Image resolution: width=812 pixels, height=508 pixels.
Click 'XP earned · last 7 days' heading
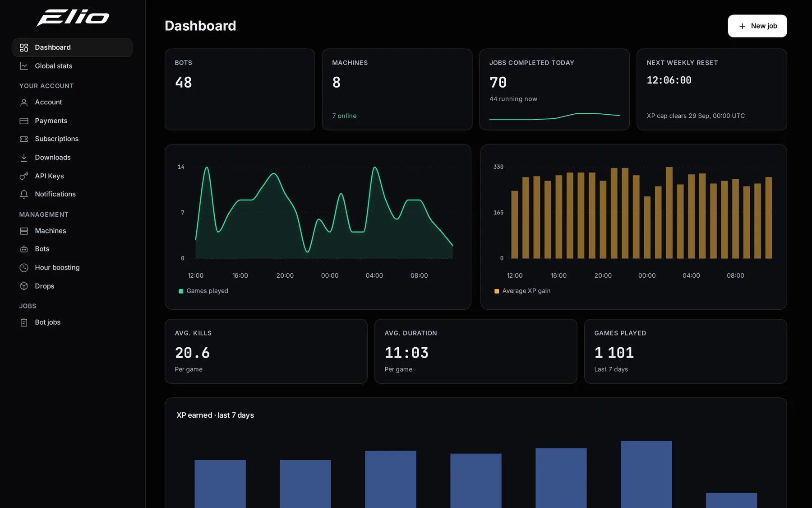click(x=215, y=415)
